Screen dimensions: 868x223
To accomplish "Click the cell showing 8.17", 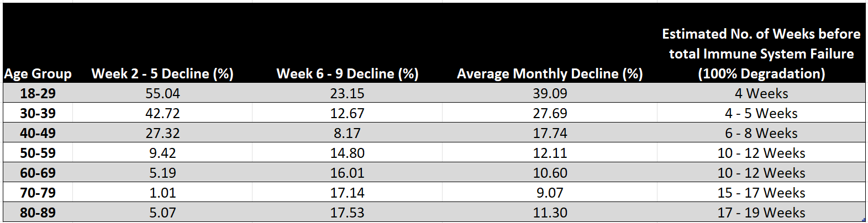I will point(347,133).
